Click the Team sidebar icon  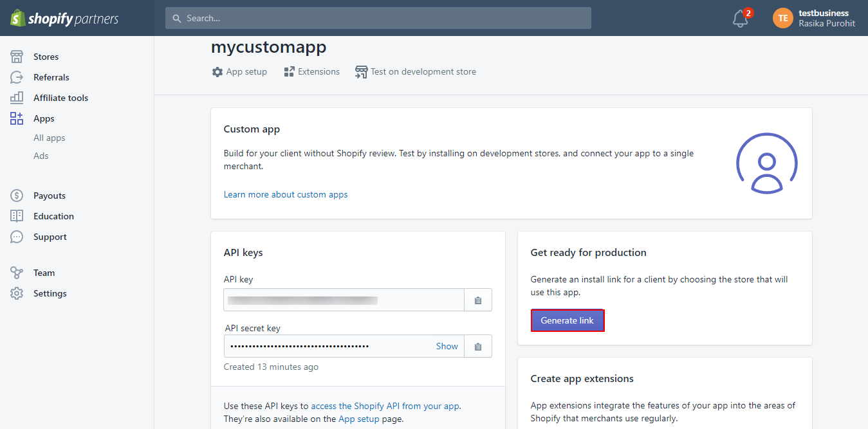17,273
